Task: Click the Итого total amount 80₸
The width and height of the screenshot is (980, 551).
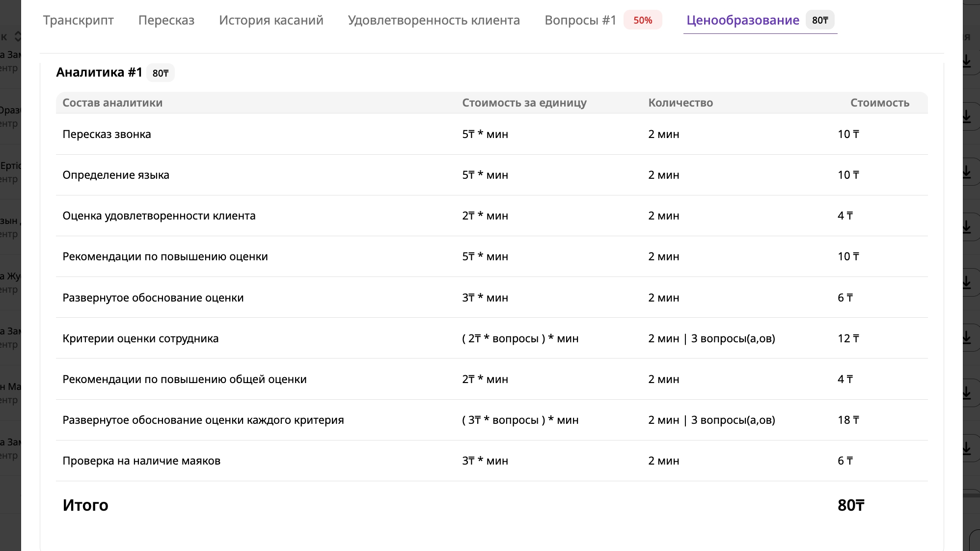Action: click(850, 505)
